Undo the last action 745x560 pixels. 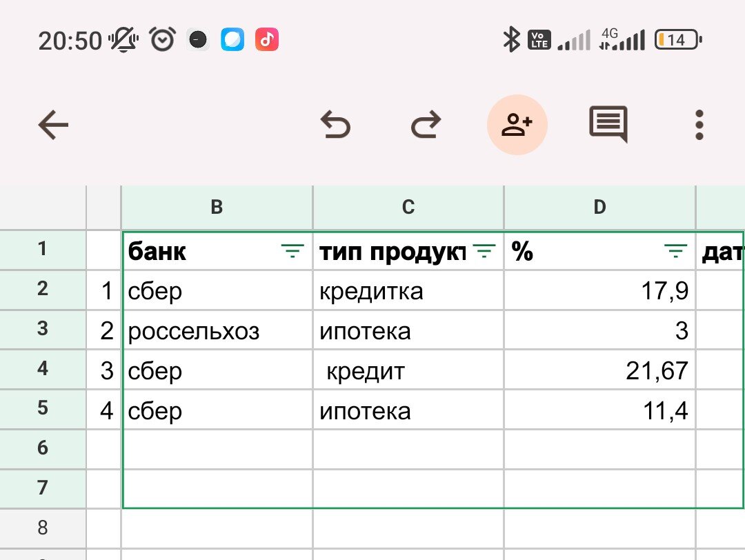pyautogui.click(x=335, y=125)
